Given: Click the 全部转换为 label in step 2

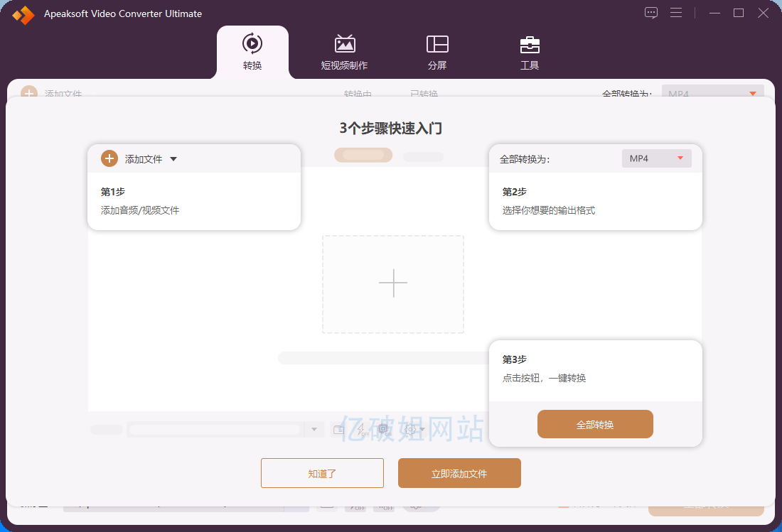Looking at the screenshot, I should (525, 159).
